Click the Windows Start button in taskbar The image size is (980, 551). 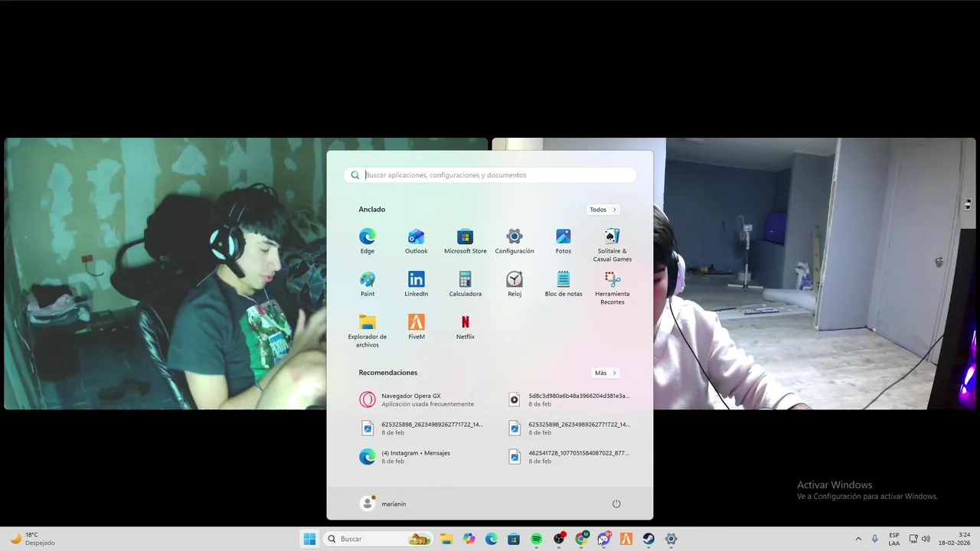309,539
